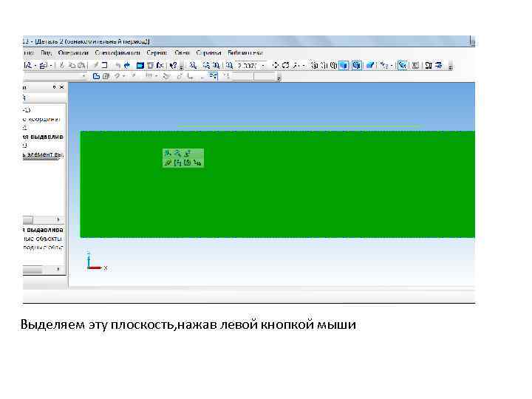Open the Вид menu
This screenshot has height=399, width=532.
point(46,53)
